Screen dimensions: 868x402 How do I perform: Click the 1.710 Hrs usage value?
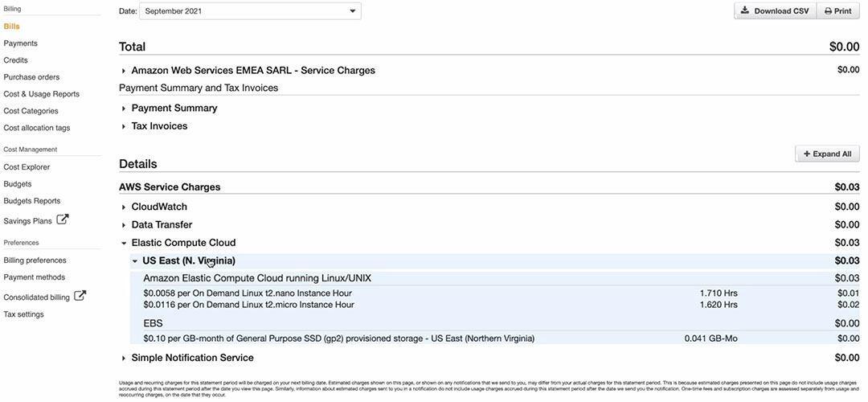719,293
